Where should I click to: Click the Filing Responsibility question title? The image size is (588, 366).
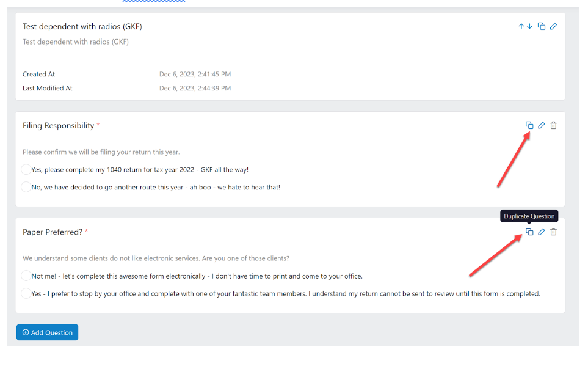59,126
